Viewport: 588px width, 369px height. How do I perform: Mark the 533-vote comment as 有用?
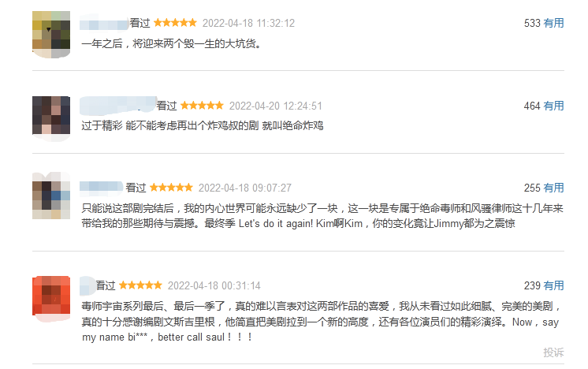tap(553, 23)
